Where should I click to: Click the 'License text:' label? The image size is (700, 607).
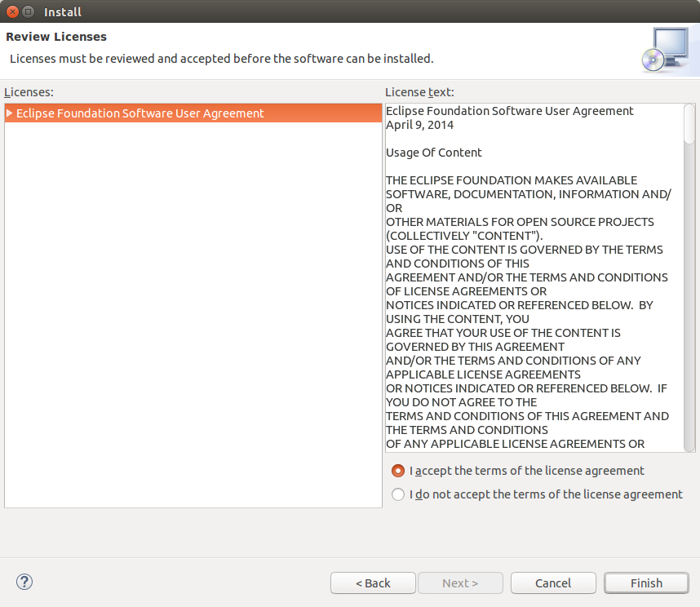419,92
